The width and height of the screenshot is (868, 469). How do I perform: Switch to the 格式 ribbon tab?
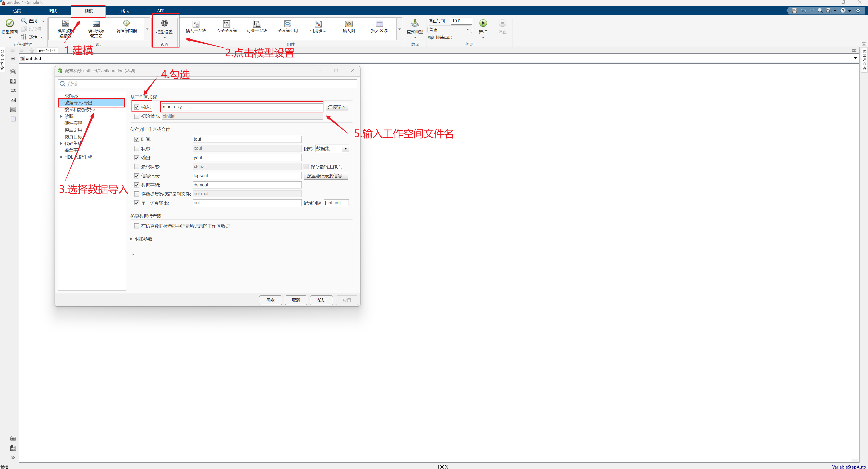click(125, 11)
